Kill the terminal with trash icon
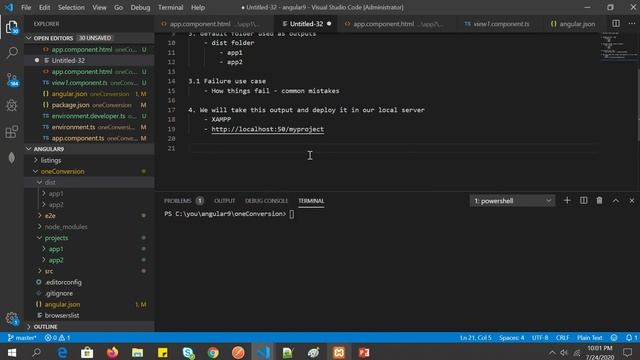This screenshot has width=640, height=360. click(599, 200)
